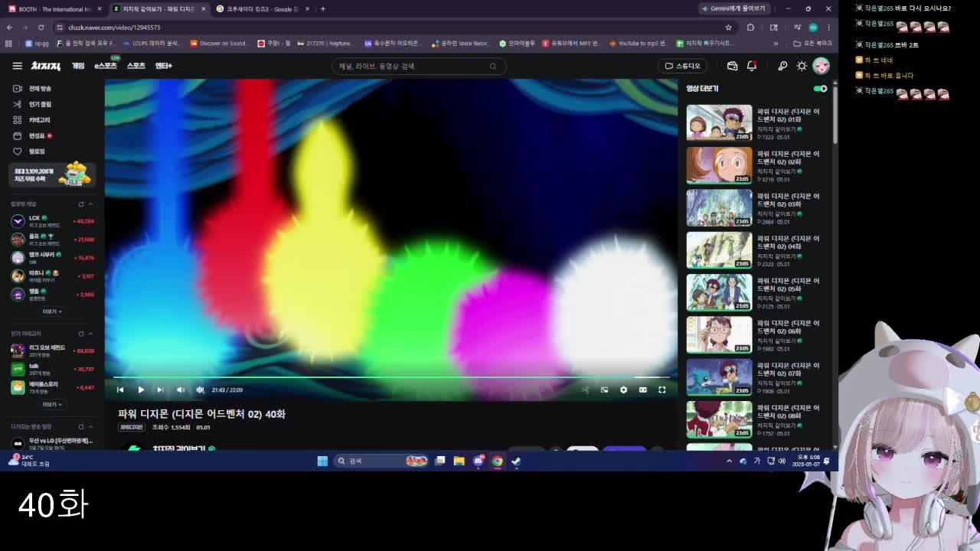This screenshot has width=980, height=551.
Task: Click the free cheese promotion banner
Action: click(x=52, y=174)
